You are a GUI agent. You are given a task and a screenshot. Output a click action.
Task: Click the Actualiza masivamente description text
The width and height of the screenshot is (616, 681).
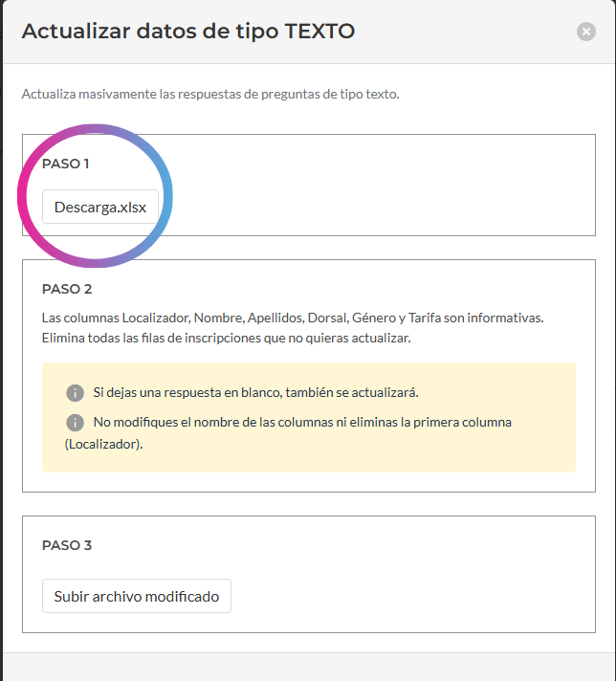210,94
